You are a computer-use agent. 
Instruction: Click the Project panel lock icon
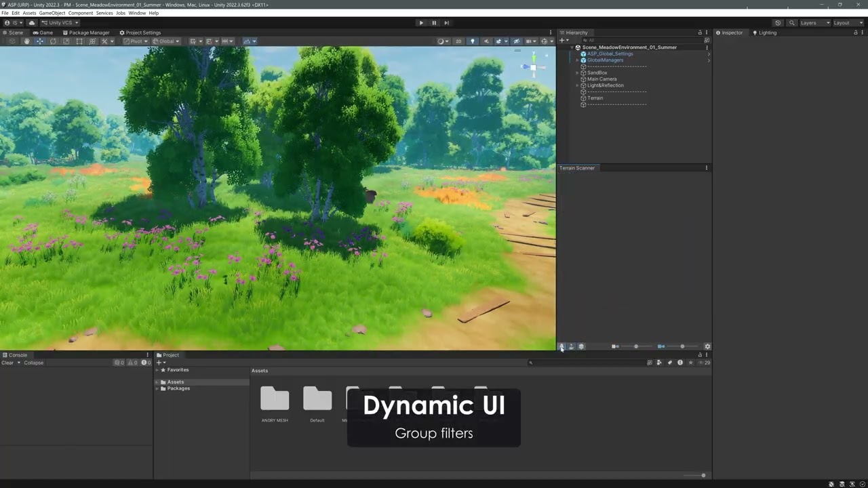[x=700, y=355]
